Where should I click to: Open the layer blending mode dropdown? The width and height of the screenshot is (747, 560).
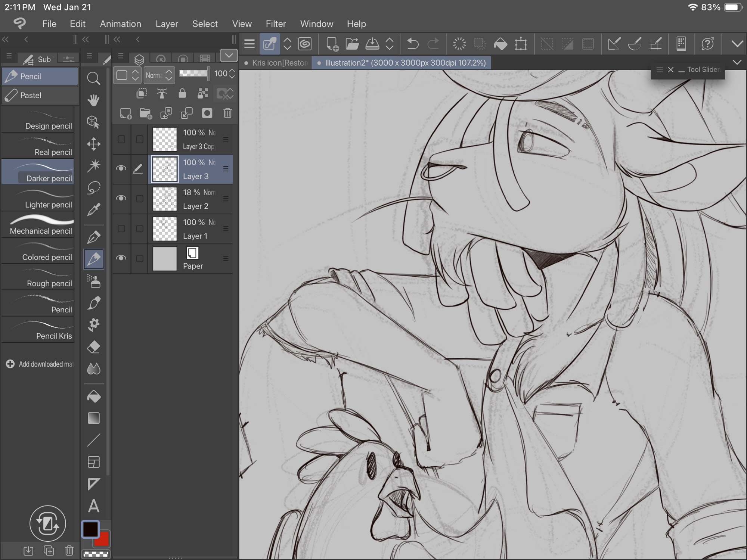[159, 75]
